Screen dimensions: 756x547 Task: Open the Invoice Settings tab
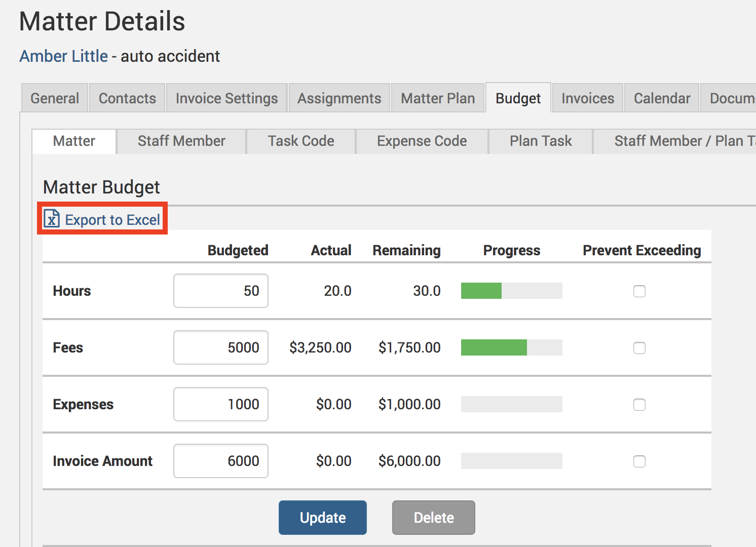coord(226,98)
